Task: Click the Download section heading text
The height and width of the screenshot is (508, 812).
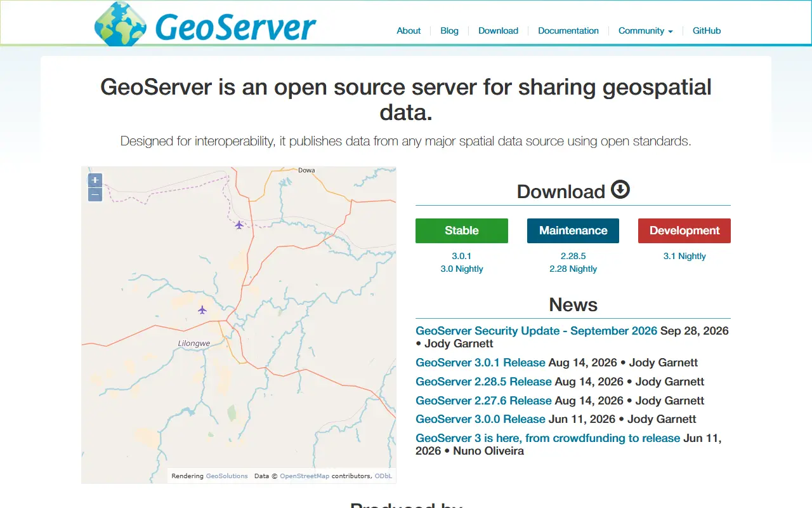Action: click(561, 191)
